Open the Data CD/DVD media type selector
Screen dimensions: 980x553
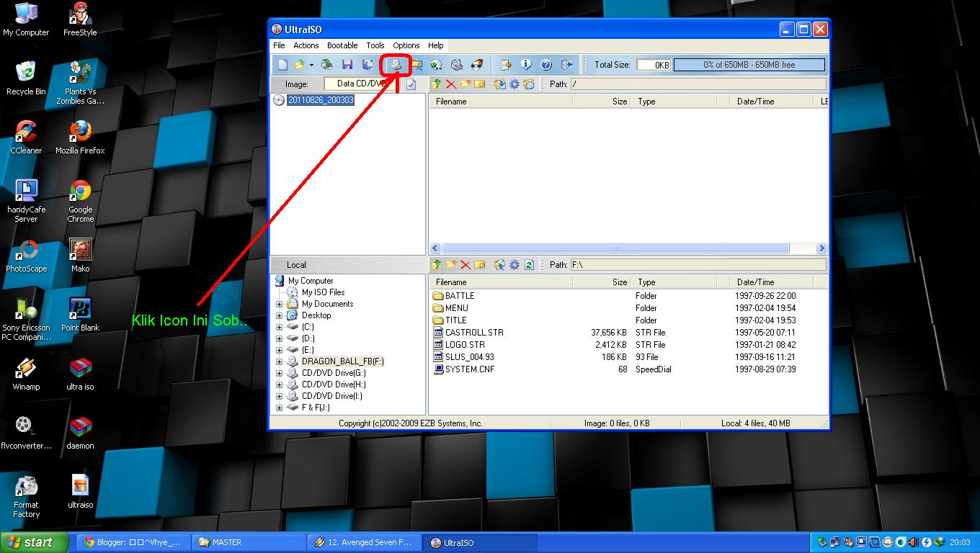[362, 84]
